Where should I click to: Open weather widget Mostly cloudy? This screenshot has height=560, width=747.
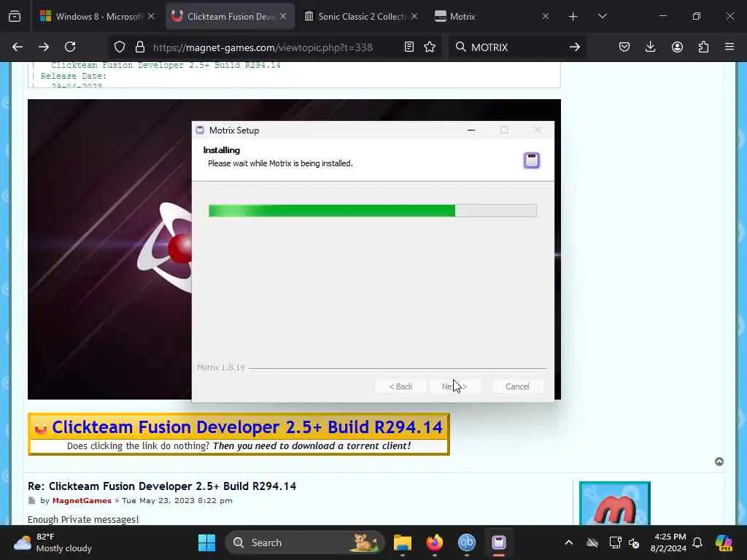(x=53, y=542)
